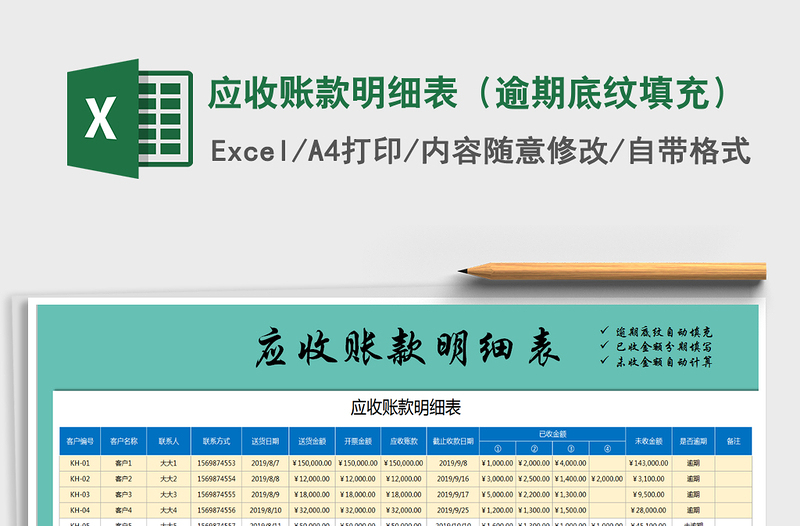The width and height of the screenshot is (800, 526).
Task: Click phone number cell 1569874554
Action: click(x=216, y=479)
